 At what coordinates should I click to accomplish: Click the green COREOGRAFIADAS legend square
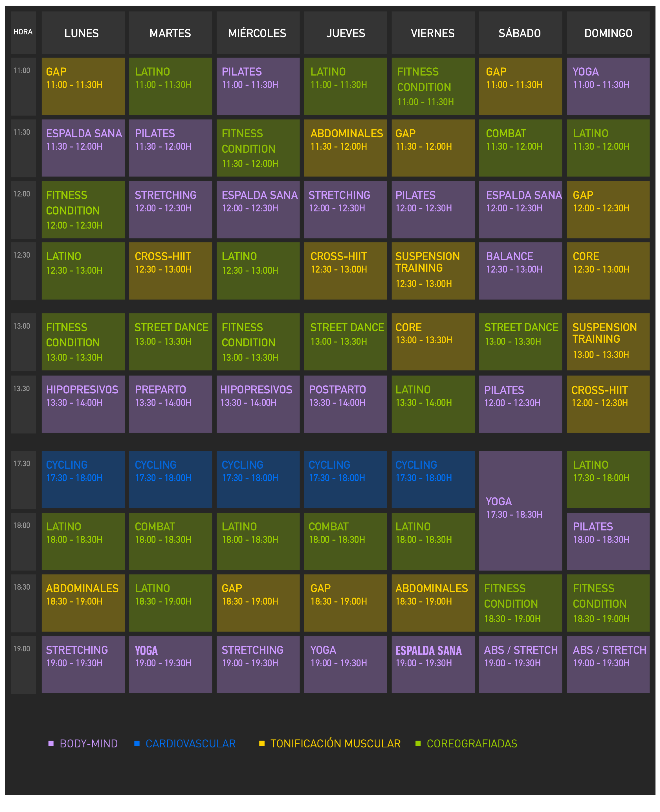point(418,743)
